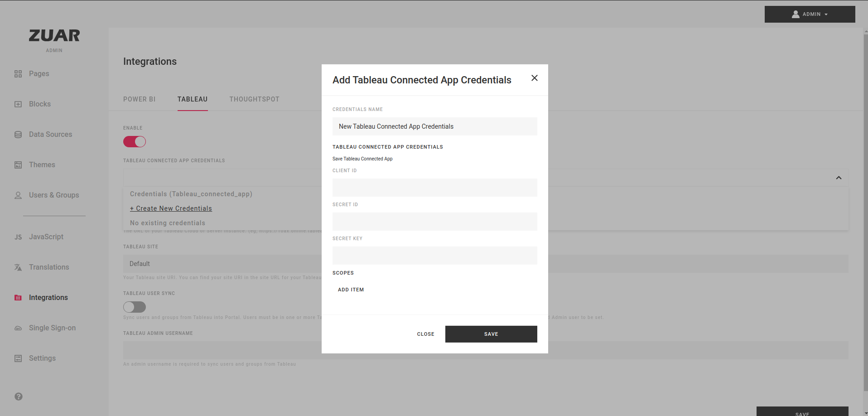Viewport: 868px width, 416px height.
Task: Focus the Secret ID field
Action: pyautogui.click(x=435, y=222)
